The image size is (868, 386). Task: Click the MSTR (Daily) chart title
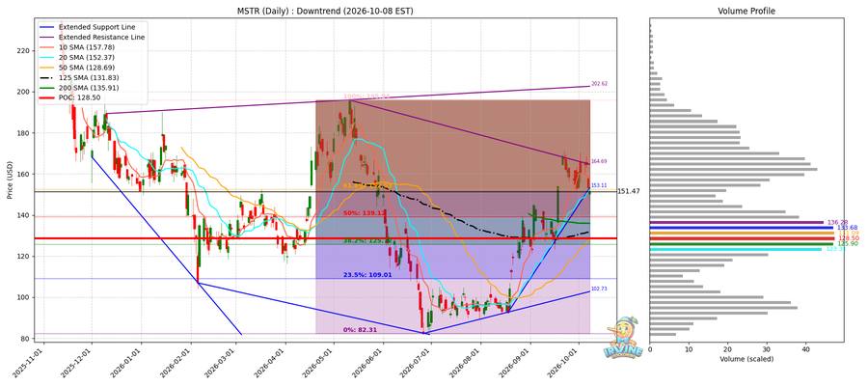click(324, 11)
